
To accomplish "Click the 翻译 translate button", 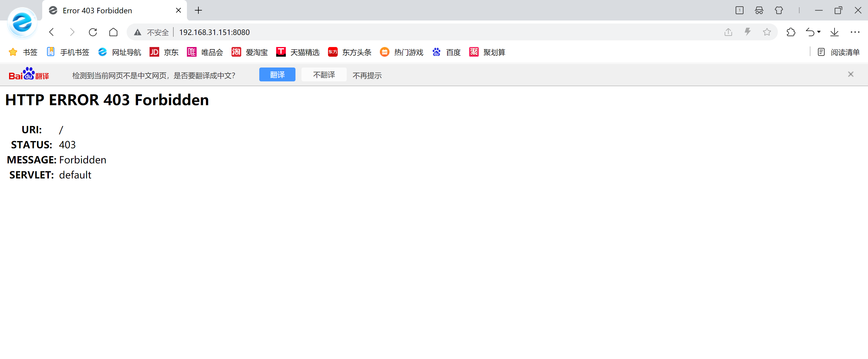I will click(277, 75).
